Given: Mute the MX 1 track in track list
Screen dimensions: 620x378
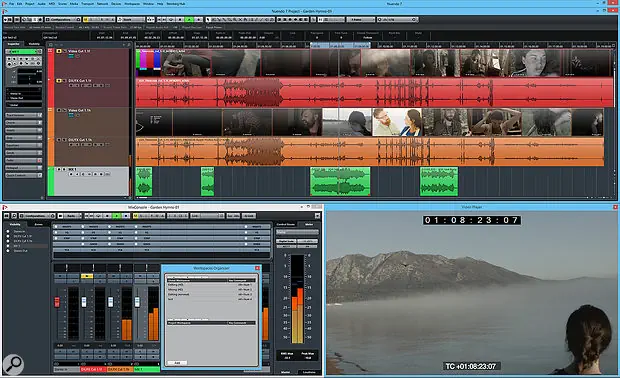Looking at the screenshot, I should 59,169.
